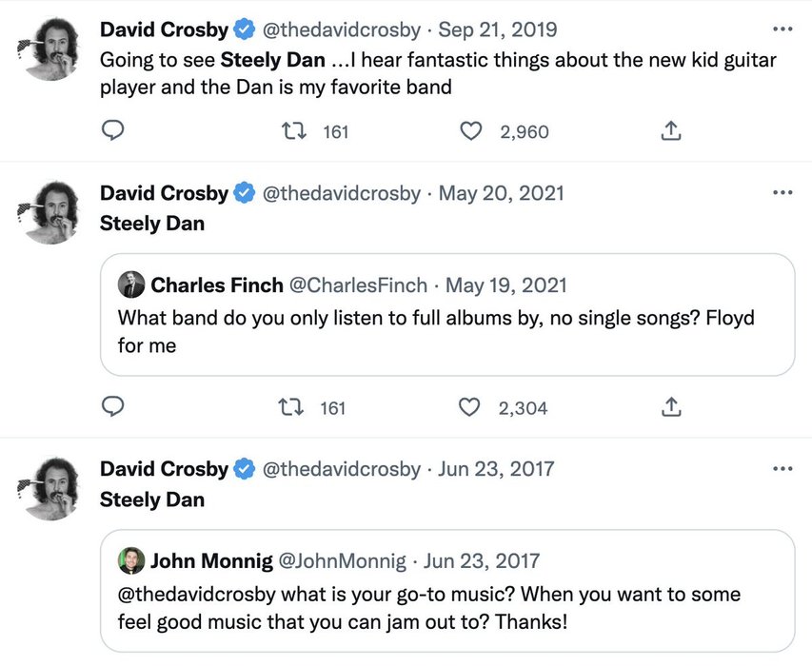This screenshot has height=666, width=812.
Task: Share the Sep 21, 2019 tweet
Action: tap(671, 131)
